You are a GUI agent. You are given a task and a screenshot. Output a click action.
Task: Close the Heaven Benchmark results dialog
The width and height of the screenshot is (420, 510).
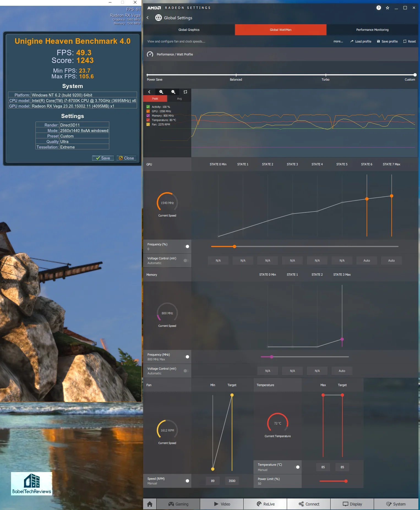point(126,158)
